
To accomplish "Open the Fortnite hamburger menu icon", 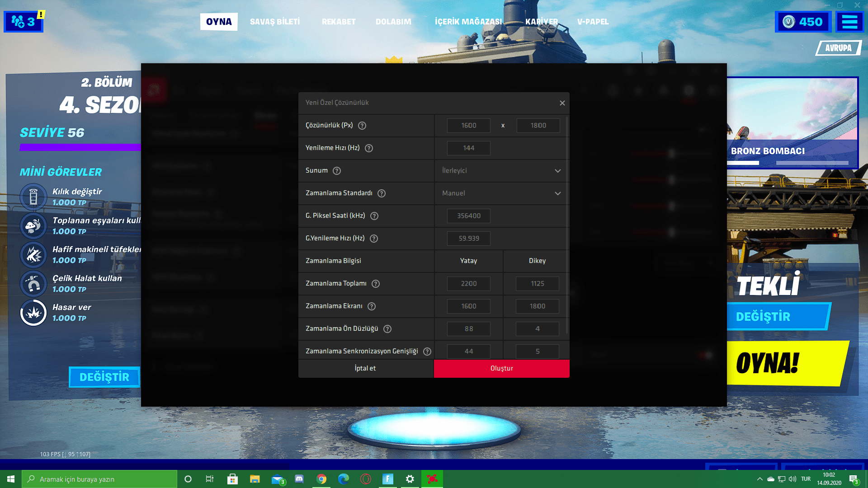I will pyautogui.click(x=849, y=22).
